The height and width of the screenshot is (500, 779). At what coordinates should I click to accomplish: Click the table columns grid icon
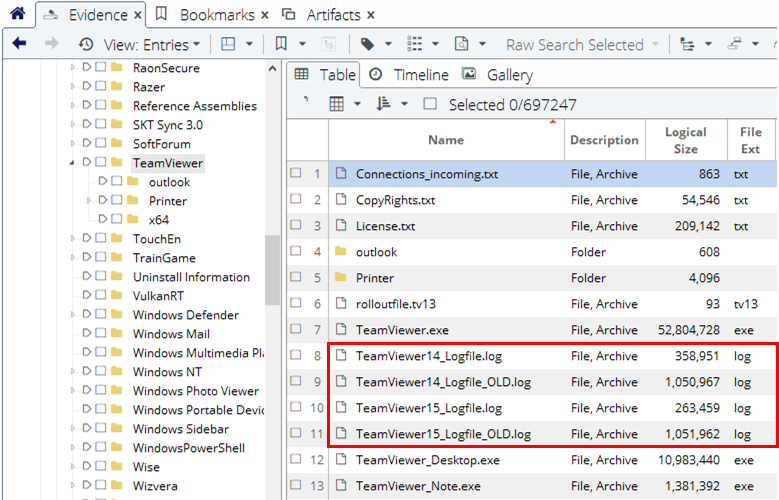click(337, 104)
